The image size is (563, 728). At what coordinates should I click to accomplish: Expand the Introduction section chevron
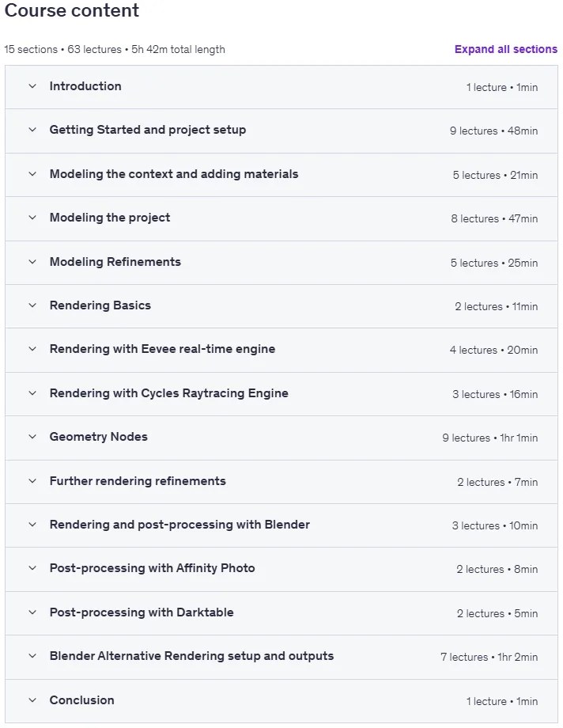pyautogui.click(x=32, y=86)
